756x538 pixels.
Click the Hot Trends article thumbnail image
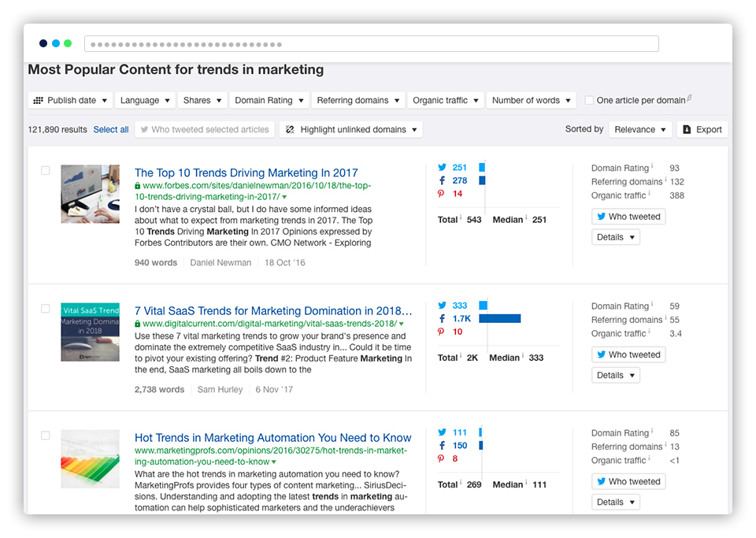tap(90, 458)
